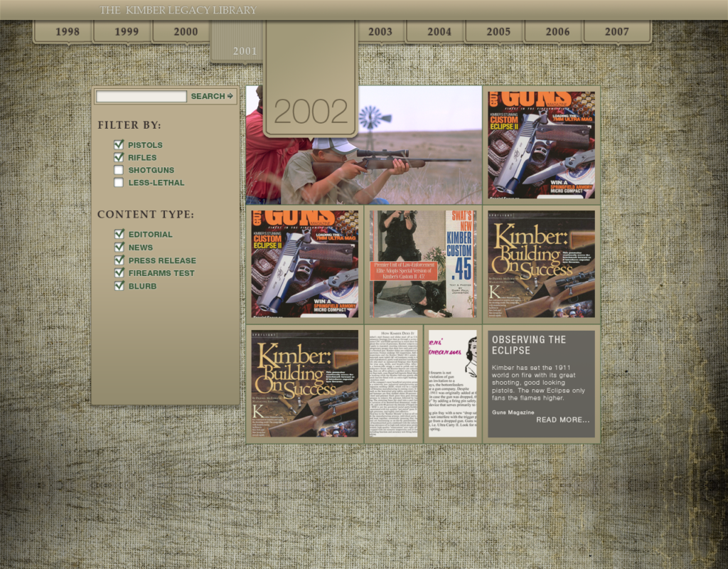The width and height of the screenshot is (728, 569).
Task: Jump to the 2003 tab
Action: 380,31
